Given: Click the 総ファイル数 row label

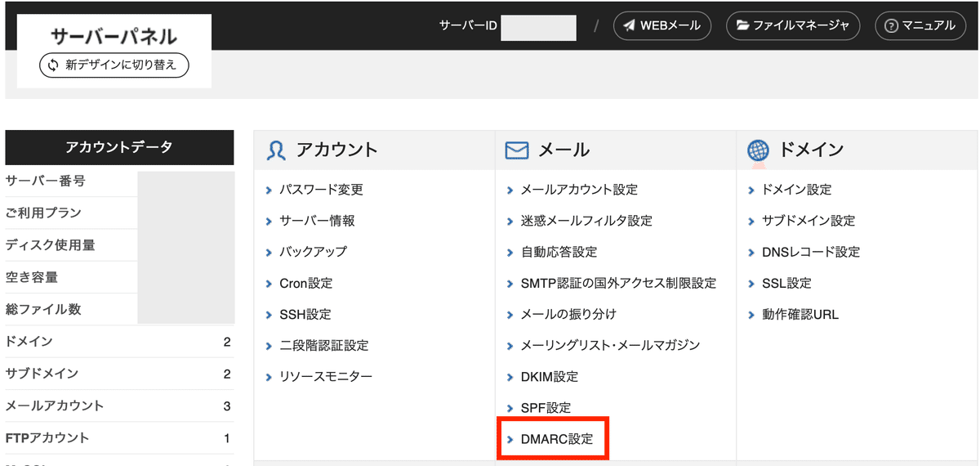Looking at the screenshot, I should click(43, 309).
